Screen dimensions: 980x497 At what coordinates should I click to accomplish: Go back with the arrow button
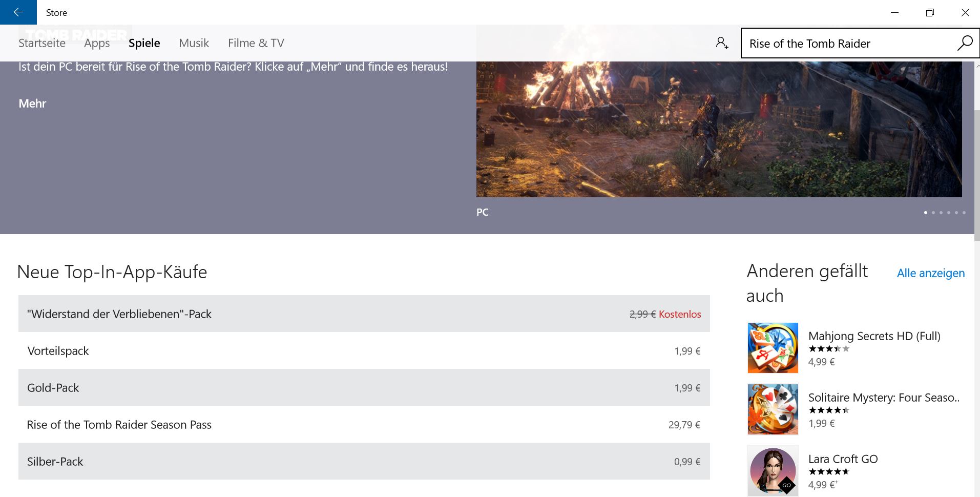(x=18, y=12)
